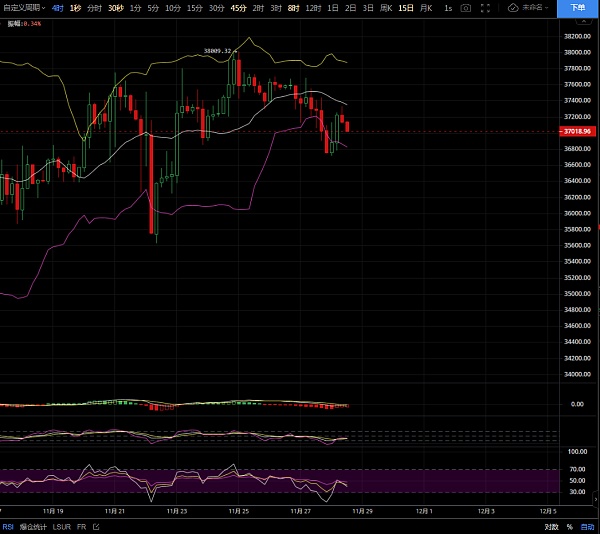Select the 4时 timeframe

coord(58,7)
